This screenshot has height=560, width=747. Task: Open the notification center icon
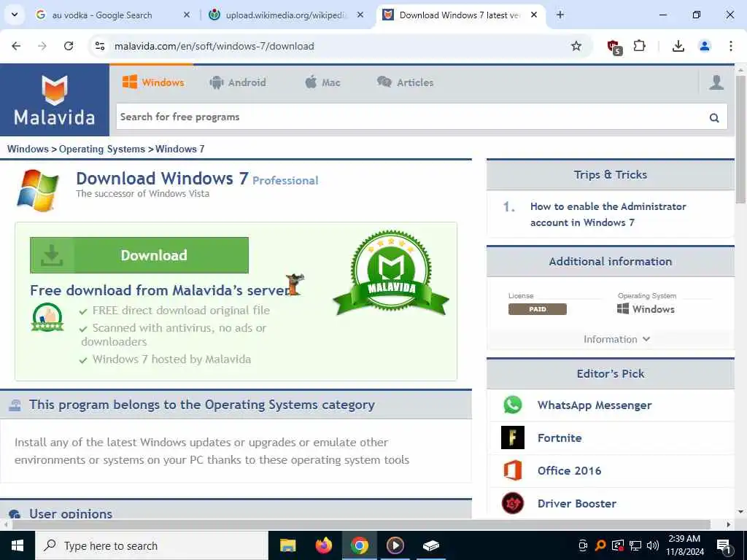click(724, 545)
